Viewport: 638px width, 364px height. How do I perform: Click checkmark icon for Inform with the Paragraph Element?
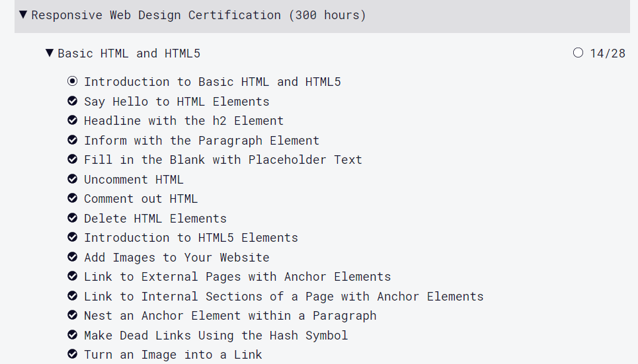tap(73, 140)
